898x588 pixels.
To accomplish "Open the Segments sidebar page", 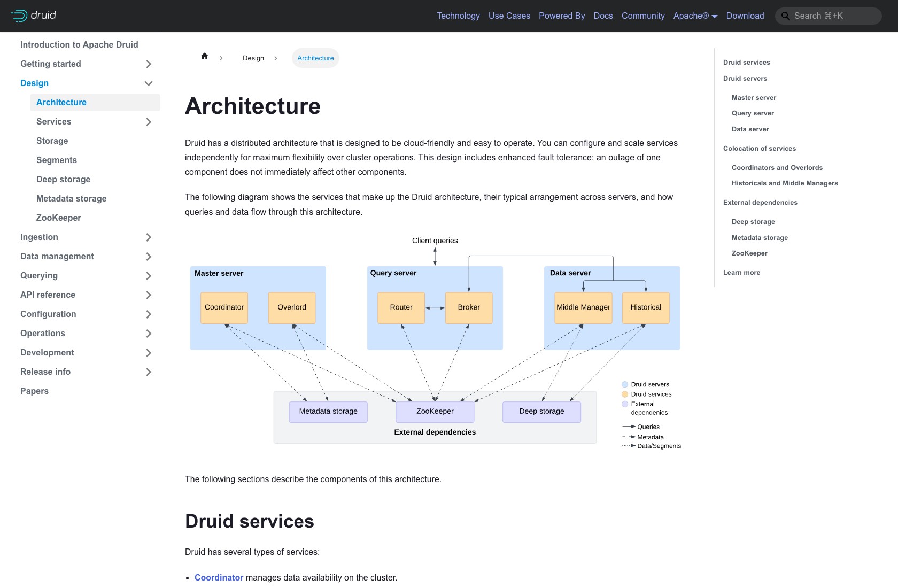I will point(57,160).
